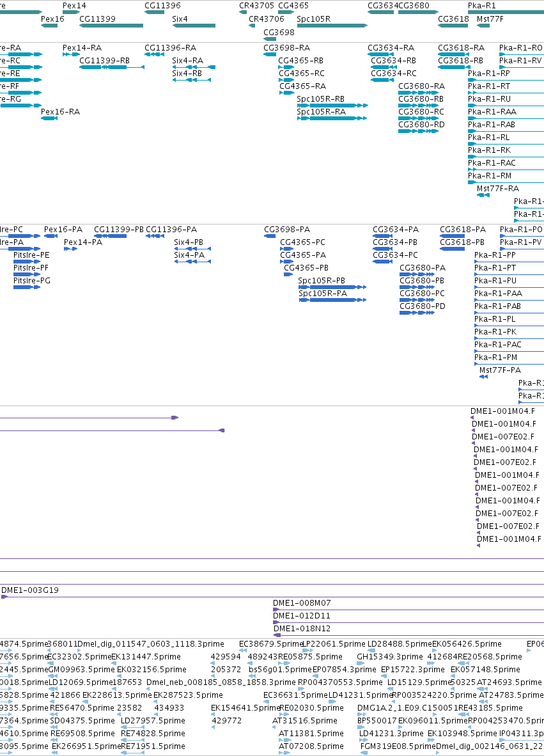
Task: Click the Six4-RA transcript label
Action: pos(187,61)
